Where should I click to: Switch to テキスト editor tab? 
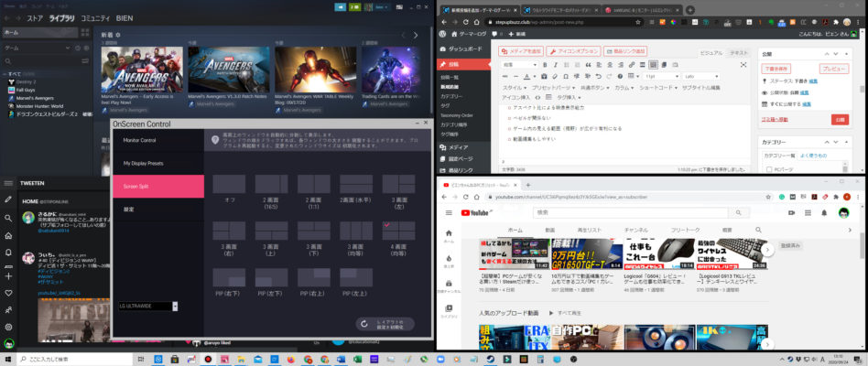739,52
